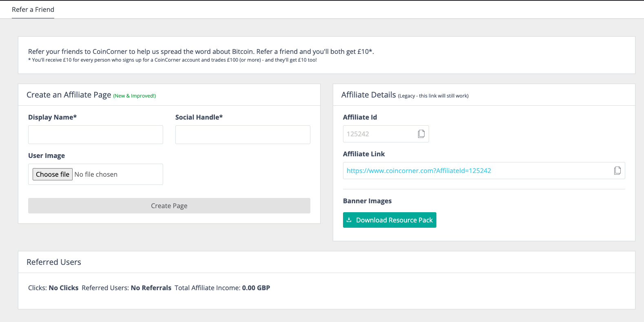Focus the Display Name input field
Viewport: 644px width, 322px height.
point(95,135)
